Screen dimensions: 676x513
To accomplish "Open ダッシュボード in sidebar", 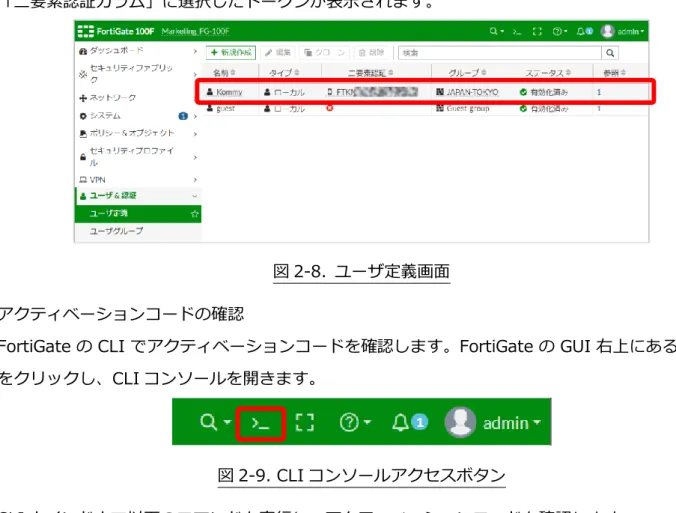I will click(116, 51).
